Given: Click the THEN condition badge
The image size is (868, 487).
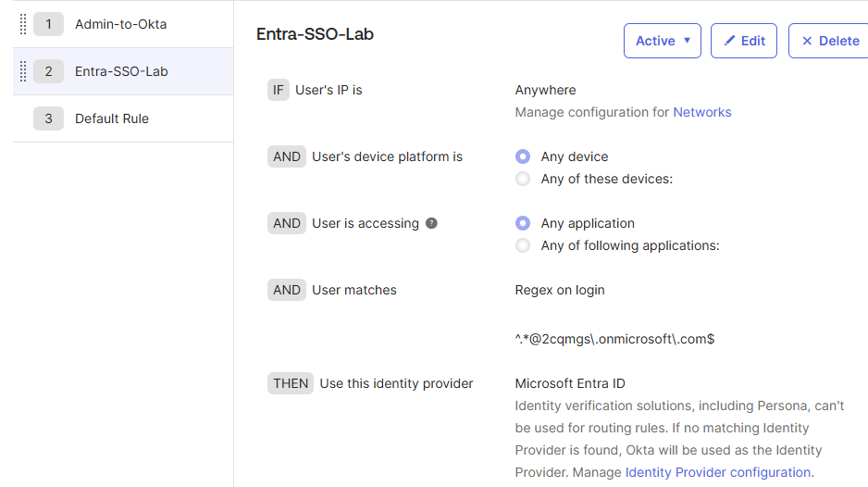Looking at the screenshot, I should [291, 383].
